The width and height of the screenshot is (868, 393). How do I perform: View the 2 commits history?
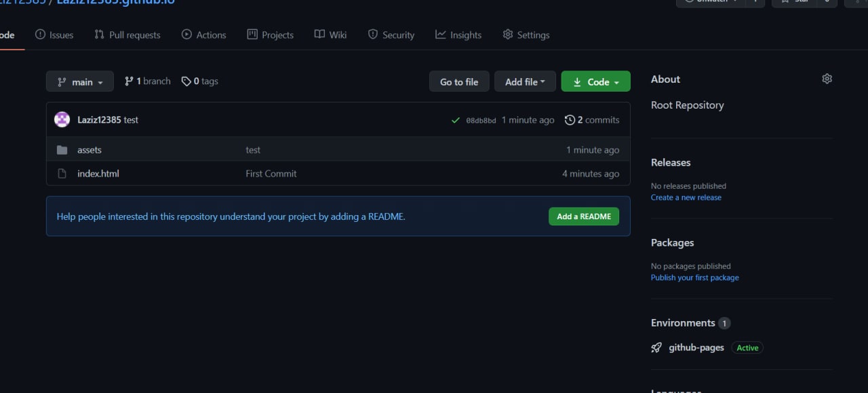pyautogui.click(x=592, y=119)
